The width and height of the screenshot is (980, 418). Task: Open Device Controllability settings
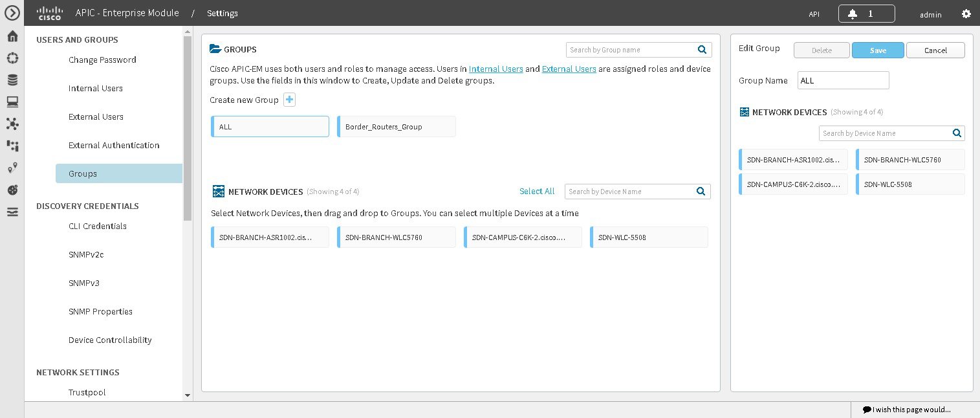[110, 340]
